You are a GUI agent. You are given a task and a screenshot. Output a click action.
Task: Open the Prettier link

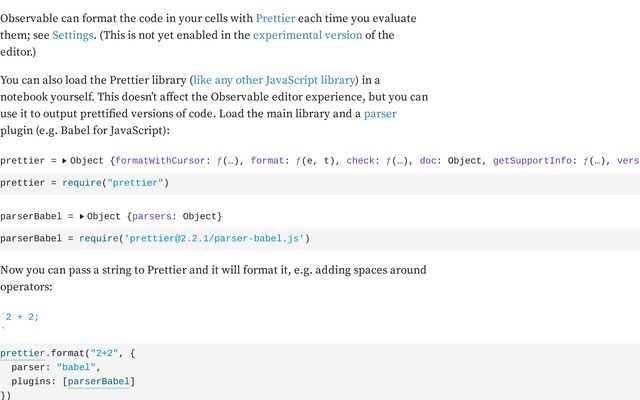pos(275,18)
